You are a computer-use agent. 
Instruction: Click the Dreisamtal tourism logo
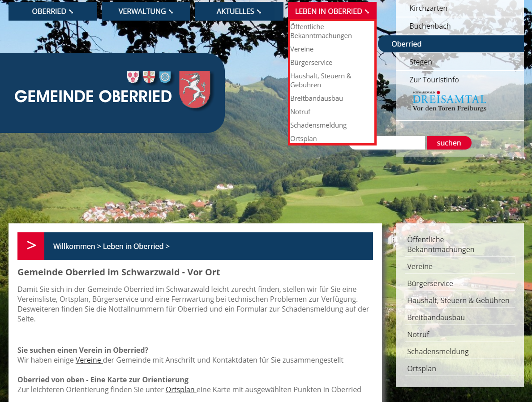pos(449,101)
